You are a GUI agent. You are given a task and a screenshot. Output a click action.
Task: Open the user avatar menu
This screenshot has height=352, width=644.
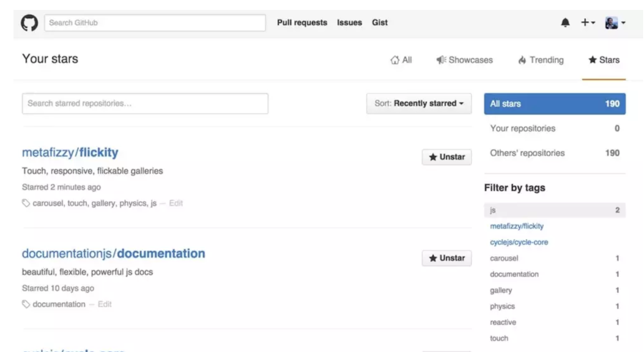pyautogui.click(x=615, y=23)
